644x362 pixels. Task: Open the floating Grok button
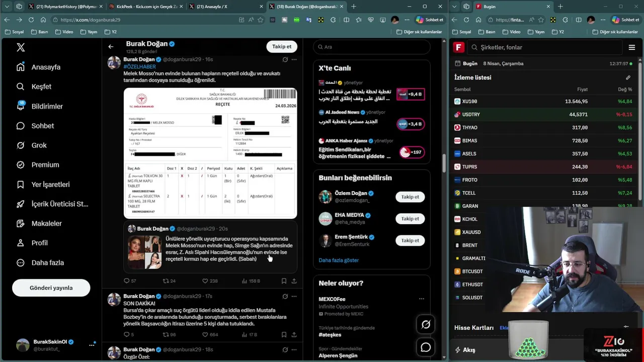(x=426, y=325)
